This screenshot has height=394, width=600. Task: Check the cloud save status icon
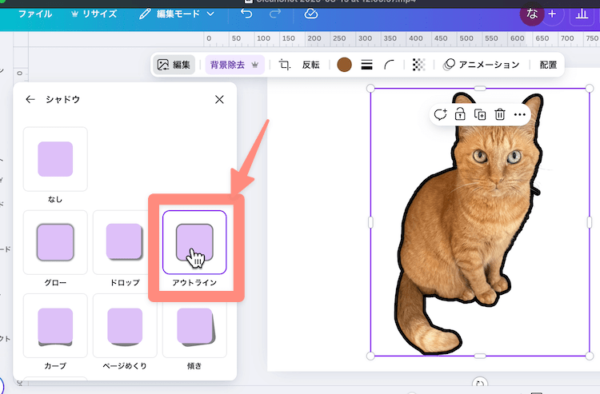click(x=311, y=14)
